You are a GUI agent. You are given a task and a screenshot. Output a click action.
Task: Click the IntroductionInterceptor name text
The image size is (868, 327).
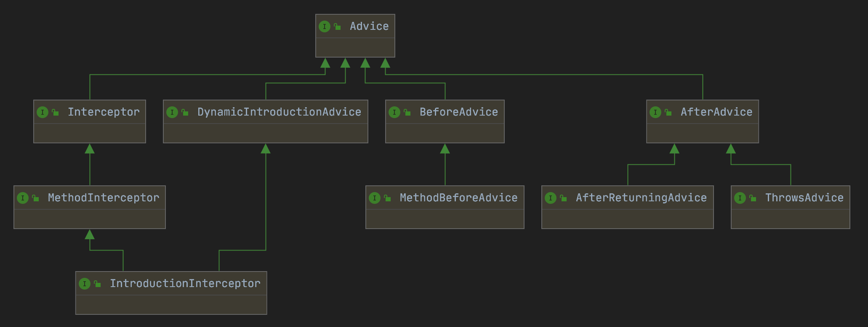(x=185, y=284)
